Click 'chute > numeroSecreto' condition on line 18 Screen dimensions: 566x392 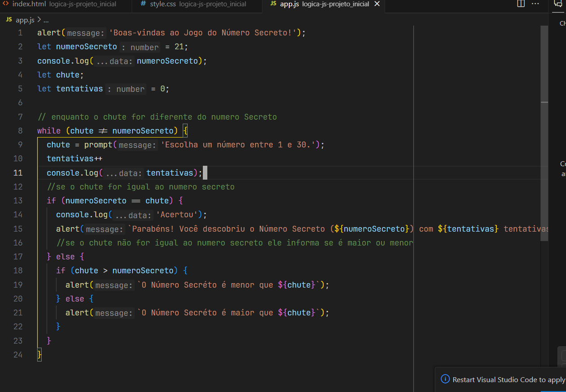(x=124, y=271)
